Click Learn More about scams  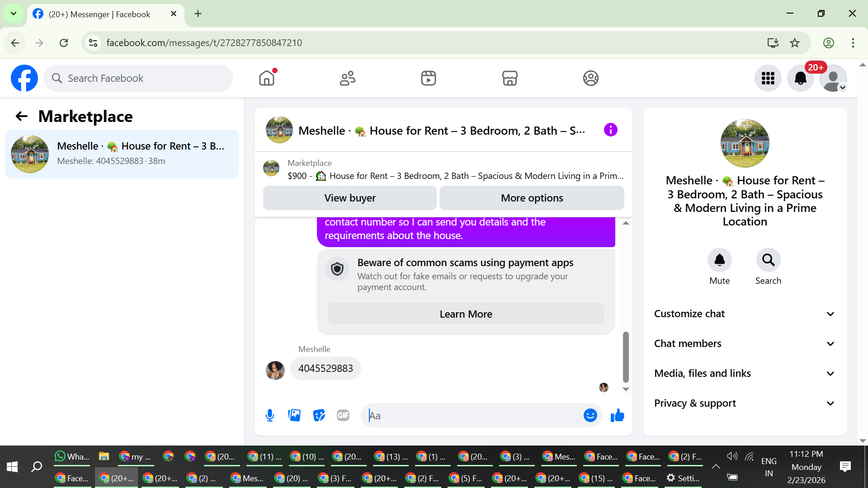pyautogui.click(x=466, y=314)
